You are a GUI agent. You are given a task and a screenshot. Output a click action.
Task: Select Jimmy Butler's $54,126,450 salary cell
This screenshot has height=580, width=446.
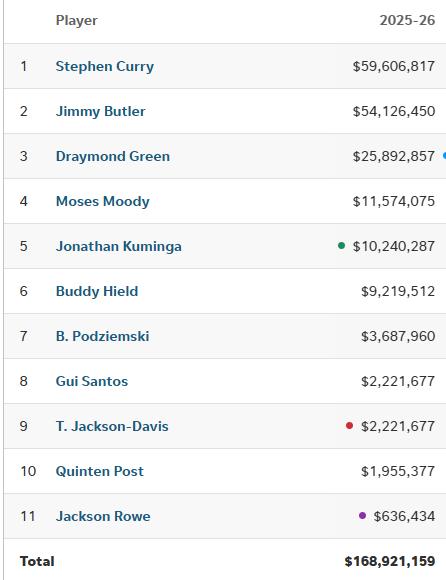click(x=393, y=111)
